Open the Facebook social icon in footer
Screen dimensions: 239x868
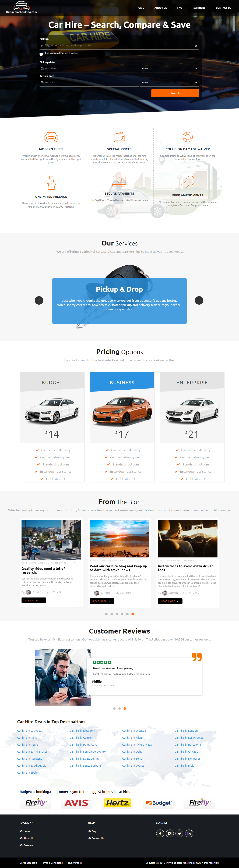[x=160, y=833]
